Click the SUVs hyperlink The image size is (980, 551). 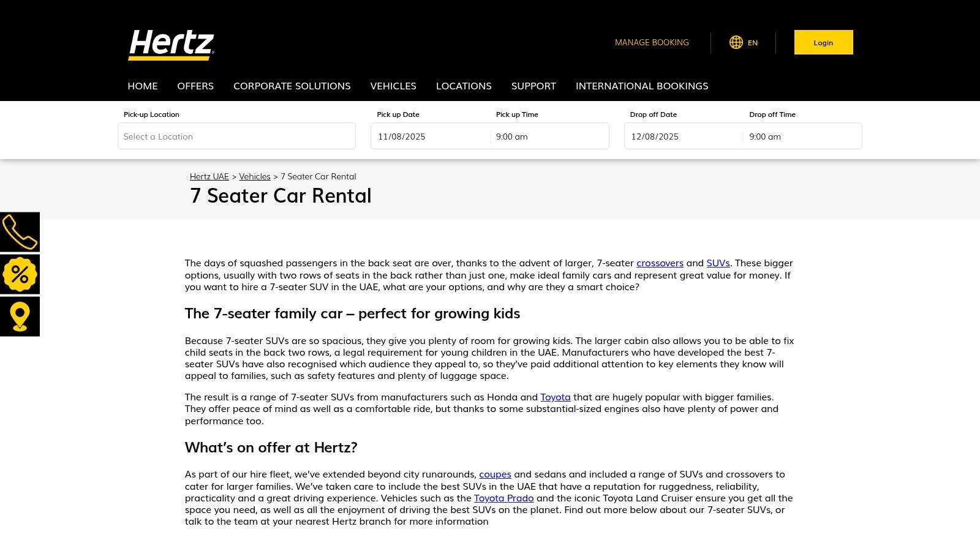click(718, 263)
